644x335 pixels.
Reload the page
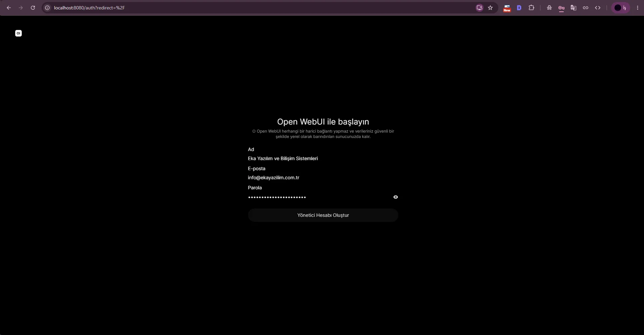click(x=33, y=8)
